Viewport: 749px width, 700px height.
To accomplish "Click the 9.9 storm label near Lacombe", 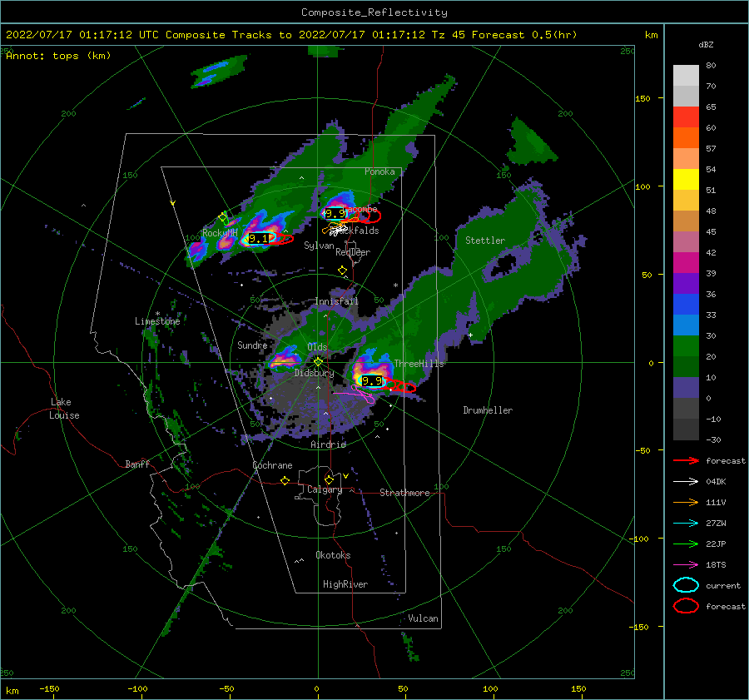I will coord(335,213).
